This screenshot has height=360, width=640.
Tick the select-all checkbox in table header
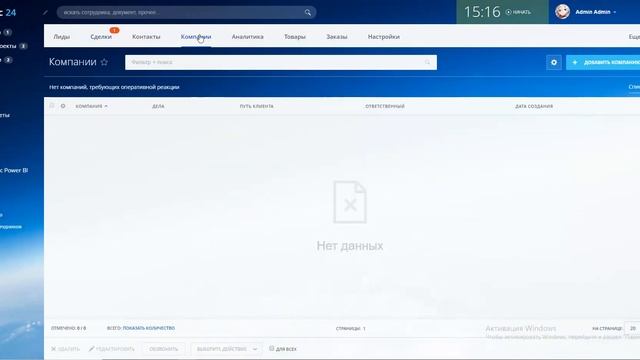(52, 106)
